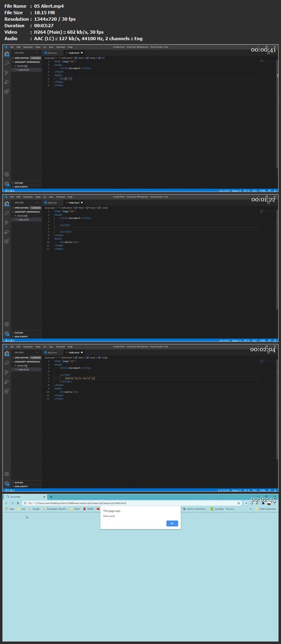Click 'UTF-8' encoding in the 00:01:22 frame status bar
281x644 pixels.
tap(246, 340)
